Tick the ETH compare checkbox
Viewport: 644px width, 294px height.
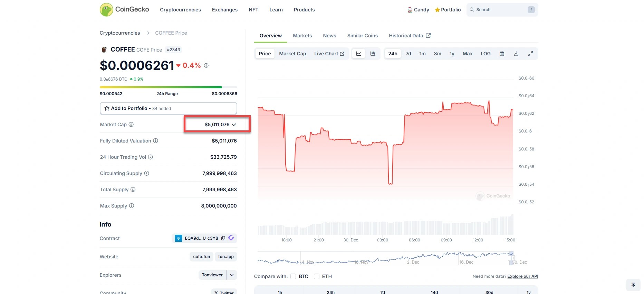317,276
